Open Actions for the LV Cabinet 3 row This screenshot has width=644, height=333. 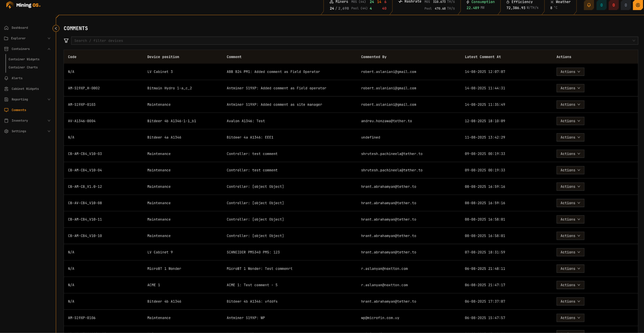(x=570, y=72)
